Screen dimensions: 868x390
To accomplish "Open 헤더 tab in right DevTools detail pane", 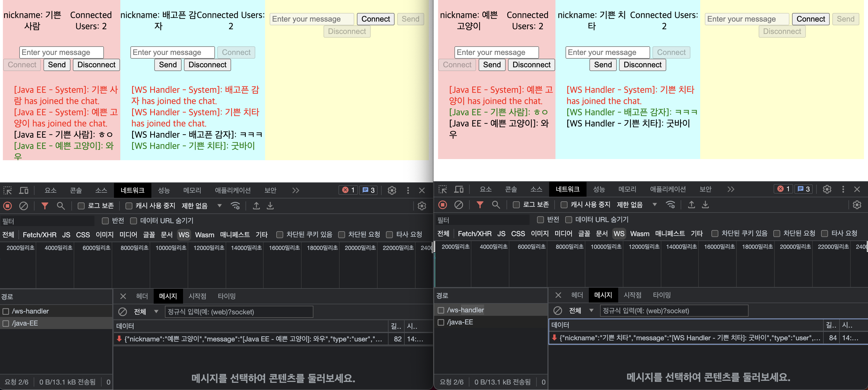I will tap(577, 295).
